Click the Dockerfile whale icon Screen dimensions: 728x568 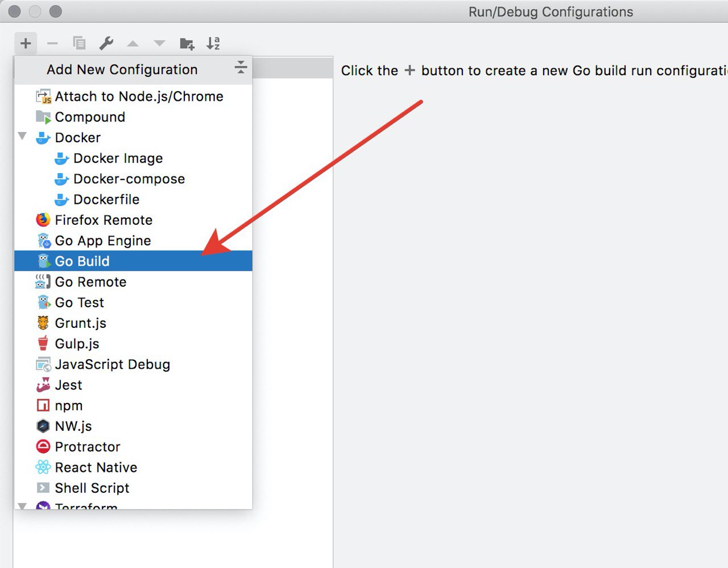pyautogui.click(x=61, y=199)
